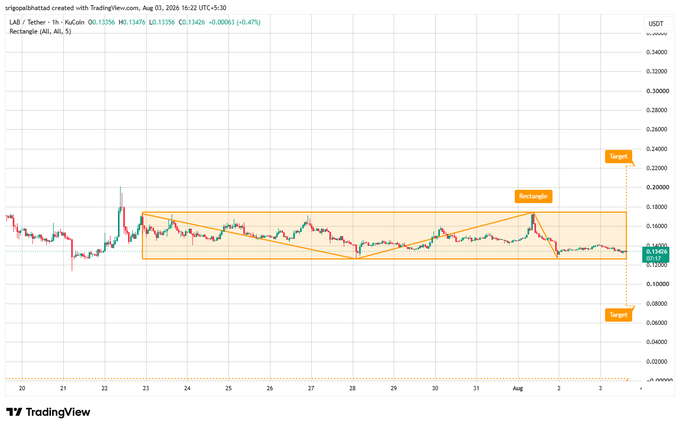Click the orange Rectangle pattern label

533,196
